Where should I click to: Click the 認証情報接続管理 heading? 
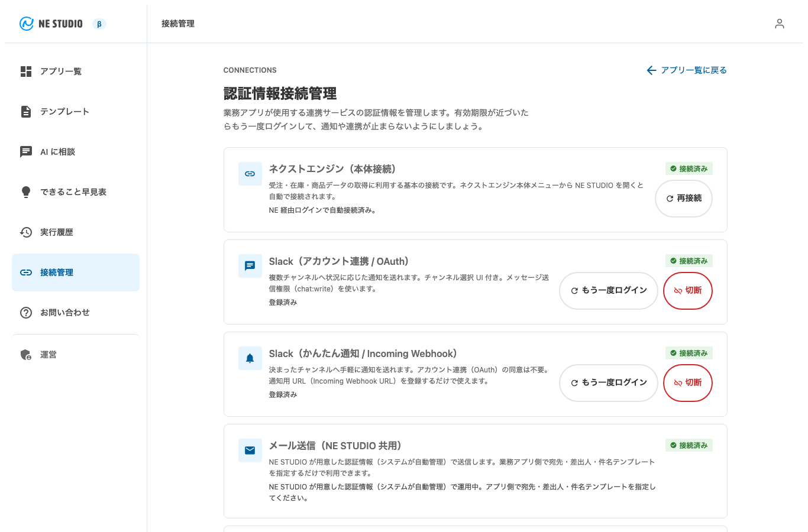[x=280, y=93]
